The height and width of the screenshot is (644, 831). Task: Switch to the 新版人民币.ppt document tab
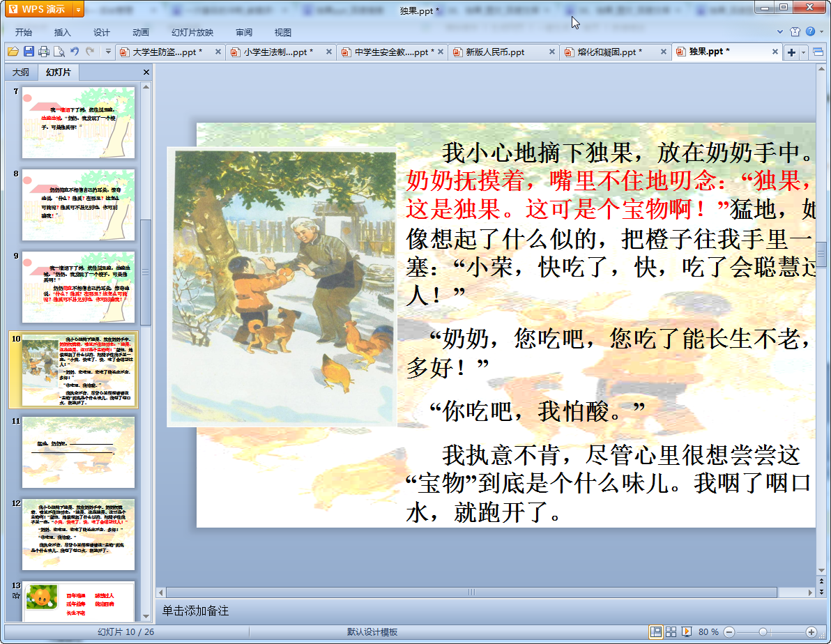pyautogui.click(x=496, y=52)
